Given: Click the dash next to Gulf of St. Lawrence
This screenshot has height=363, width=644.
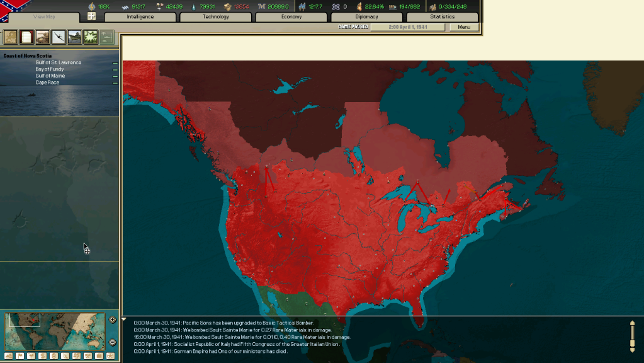Looking at the screenshot, I should (115, 63).
